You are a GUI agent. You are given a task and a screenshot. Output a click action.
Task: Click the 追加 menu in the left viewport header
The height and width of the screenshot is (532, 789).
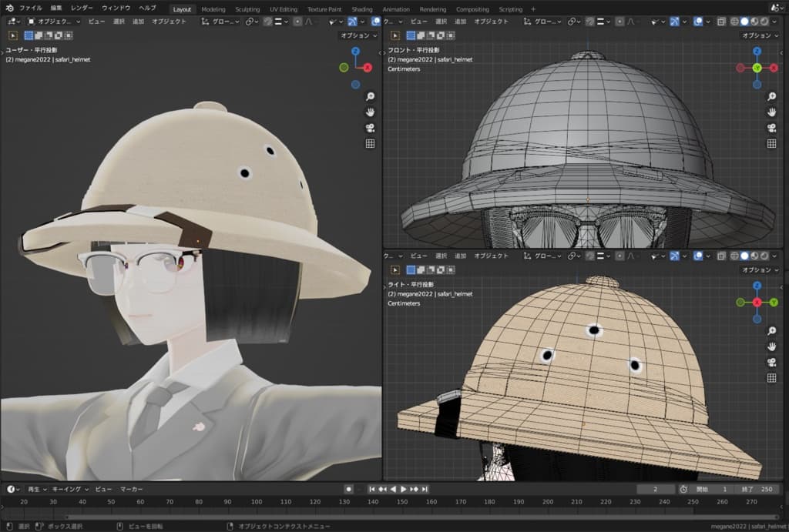(139, 22)
